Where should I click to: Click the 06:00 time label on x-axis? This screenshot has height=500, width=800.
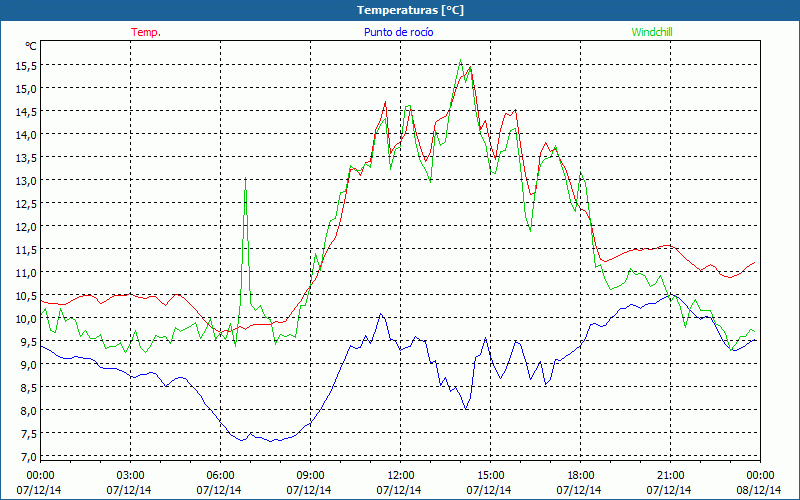pyautogui.click(x=220, y=475)
